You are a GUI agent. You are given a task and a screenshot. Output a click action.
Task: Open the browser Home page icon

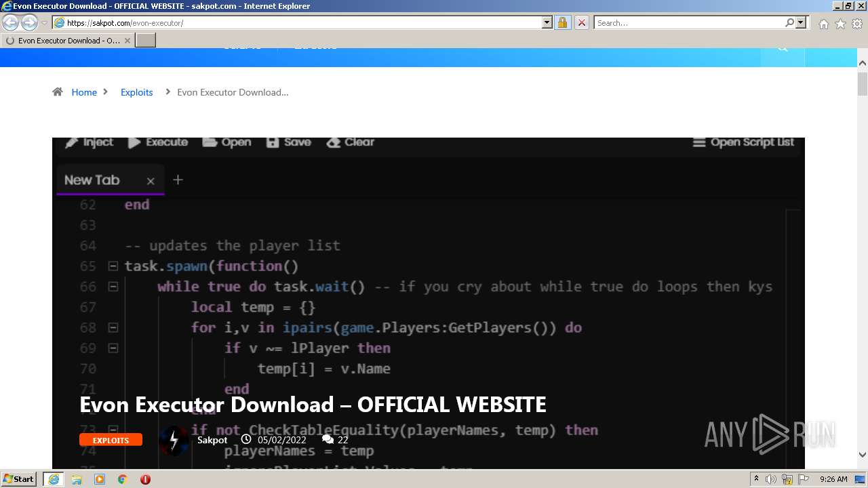823,24
